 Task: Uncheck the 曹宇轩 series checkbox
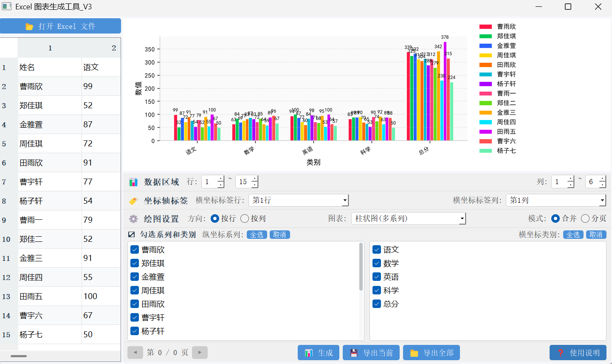click(x=135, y=318)
